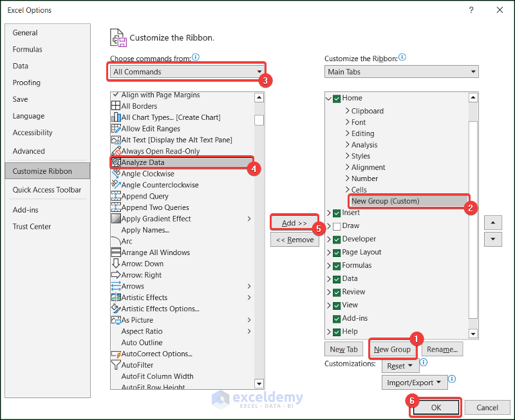Click the Apply Gradient Effect icon

point(116,218)
